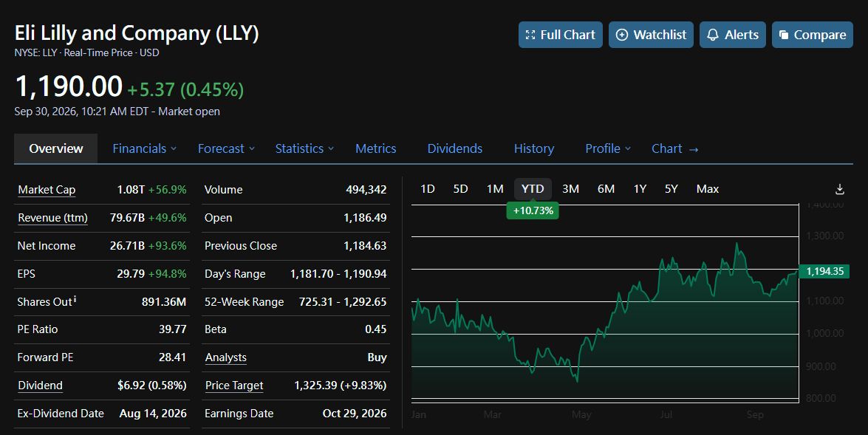This screenshot has width=868, height=435.
Task: Switch to the Metrics tab
Action: coord(376,149)
